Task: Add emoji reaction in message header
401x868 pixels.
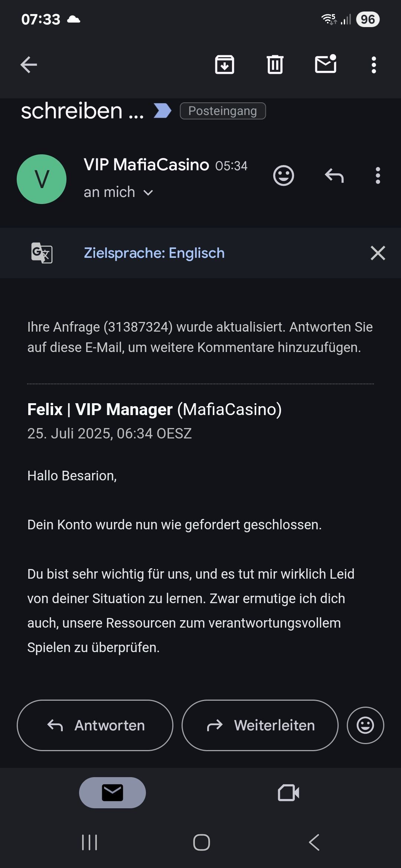Action: (x=284, y=175)
